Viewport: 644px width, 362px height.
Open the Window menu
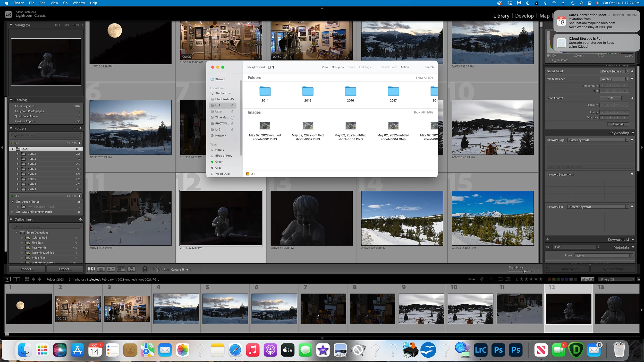(x=79, y=3)
